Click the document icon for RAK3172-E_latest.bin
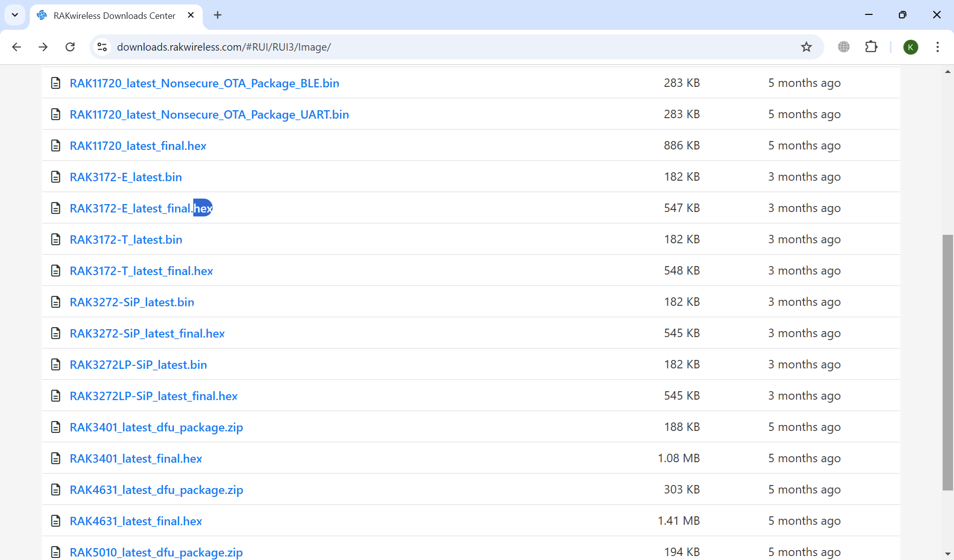Image resolution: width=954 pixels, height=560 pixels. point(56,177)
